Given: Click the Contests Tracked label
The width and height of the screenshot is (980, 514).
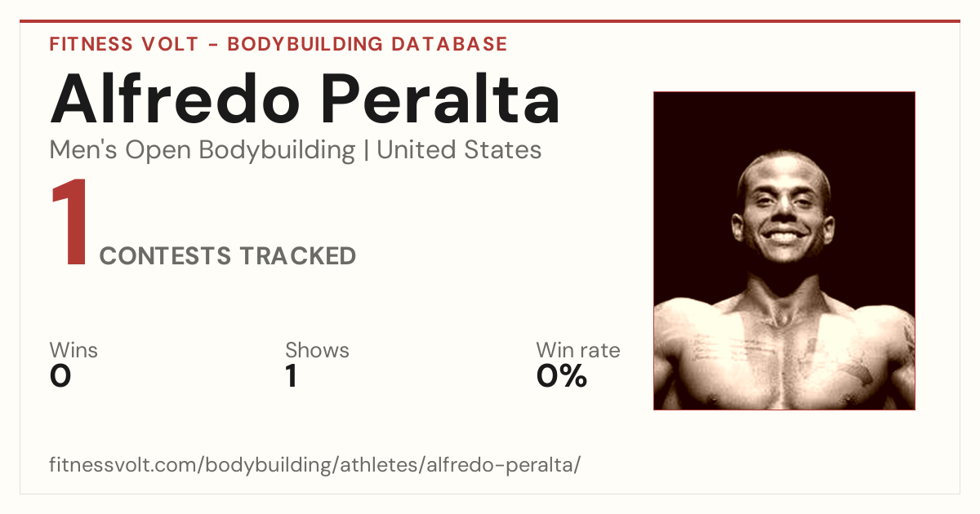Looking at the screenshot, I should pyautogui.click(x=228, y=256).
